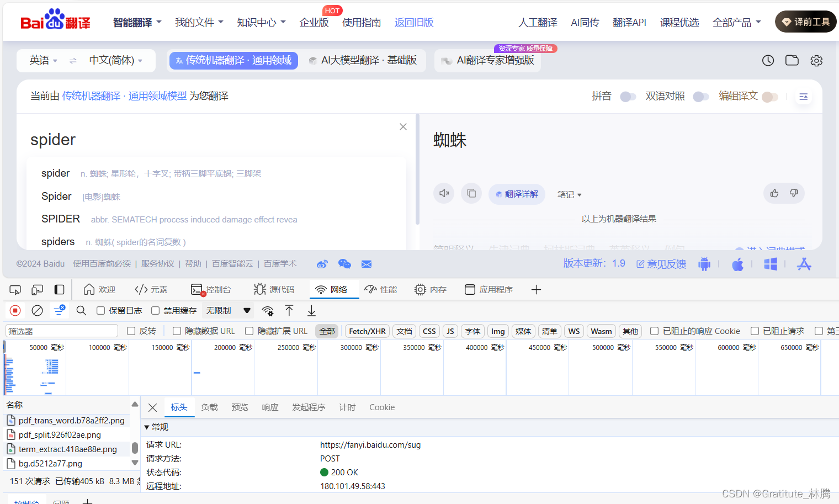The image size is (839, 504).
Task: Open translation history via the clock icon
Action: [x=768, y=61]
